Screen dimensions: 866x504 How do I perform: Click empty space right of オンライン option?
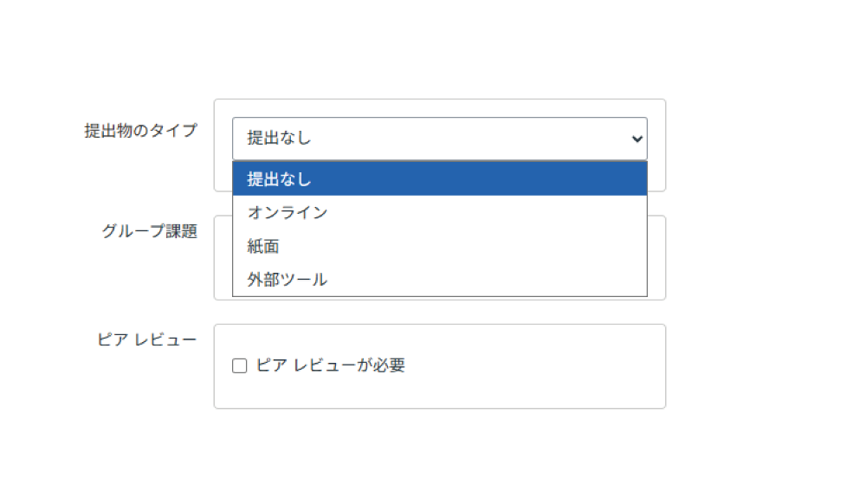coord(520,212)
